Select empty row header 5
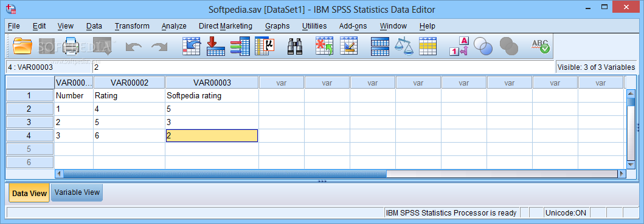The width and height of the screenshot is (644, 224). [x=29, y=149]
